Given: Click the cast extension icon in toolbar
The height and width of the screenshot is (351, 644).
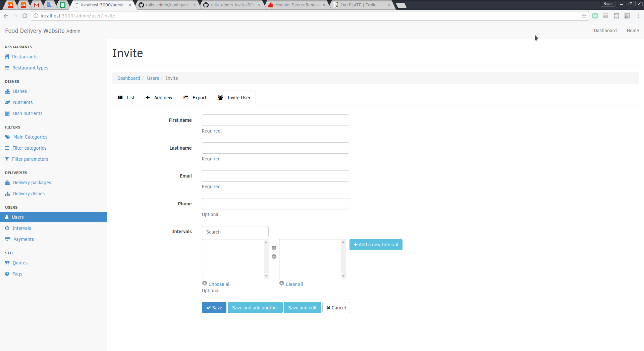Looking at the screenshot, I should [x=627, y=16].
